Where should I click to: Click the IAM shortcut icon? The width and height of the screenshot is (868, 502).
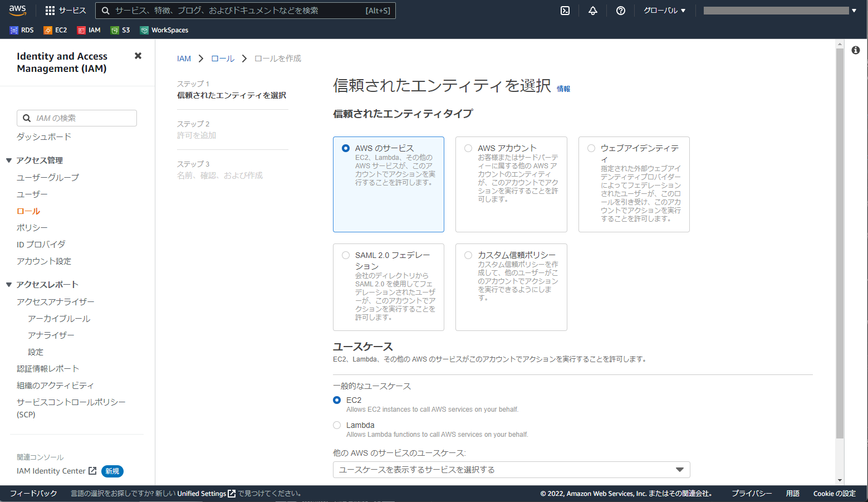[x=81, y=30]
